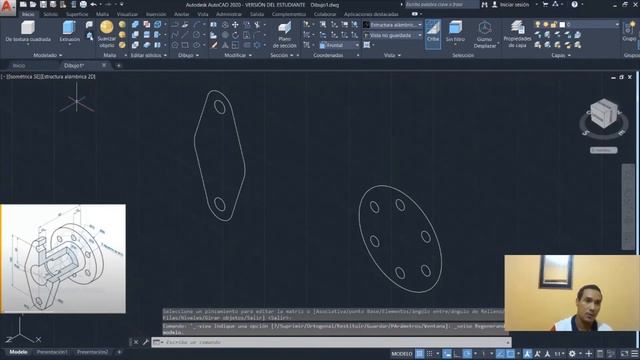Click the Plot printer icon in quick access toolbar

83,4
